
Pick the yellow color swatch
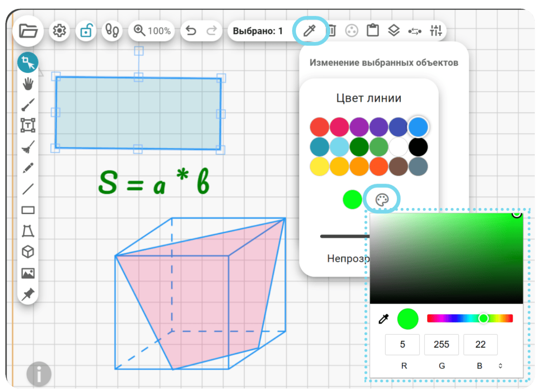point(320,167)
